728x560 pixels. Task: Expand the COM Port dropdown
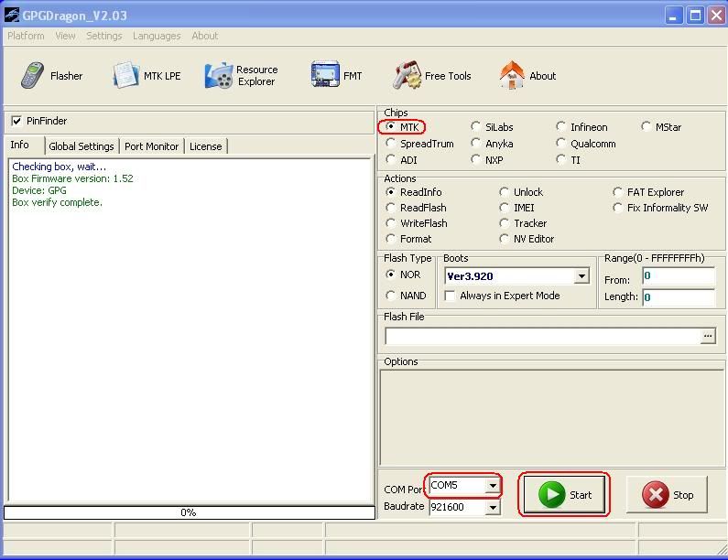(493, 485)
